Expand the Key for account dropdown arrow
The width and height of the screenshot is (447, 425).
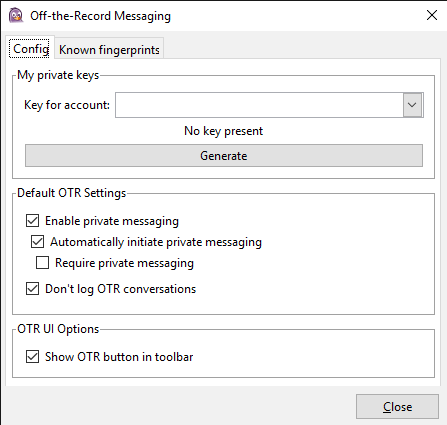[412, 105]
